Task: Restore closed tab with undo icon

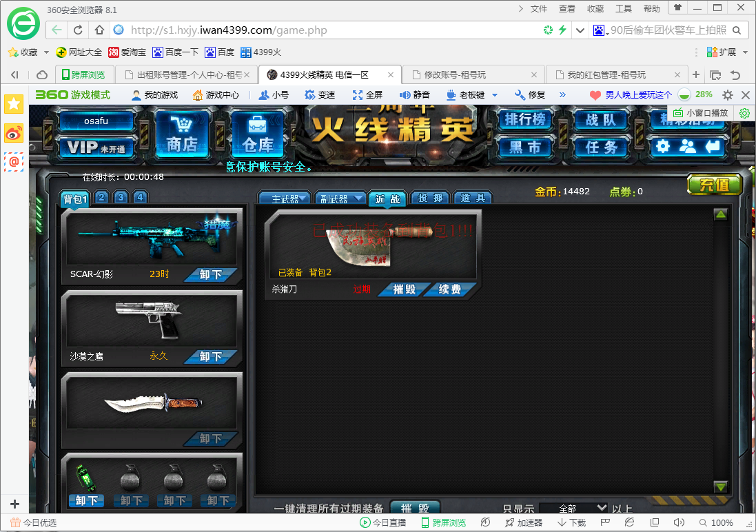Action: [x=735, y=74]
